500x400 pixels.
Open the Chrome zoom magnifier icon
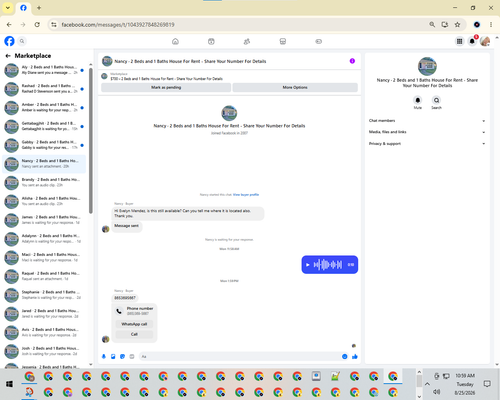(432, 25)
